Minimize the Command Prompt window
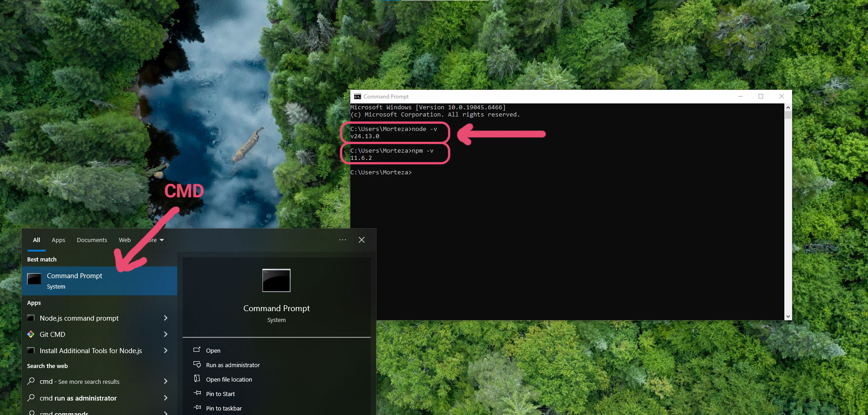 pyautogui.click(x=741, y=96)
